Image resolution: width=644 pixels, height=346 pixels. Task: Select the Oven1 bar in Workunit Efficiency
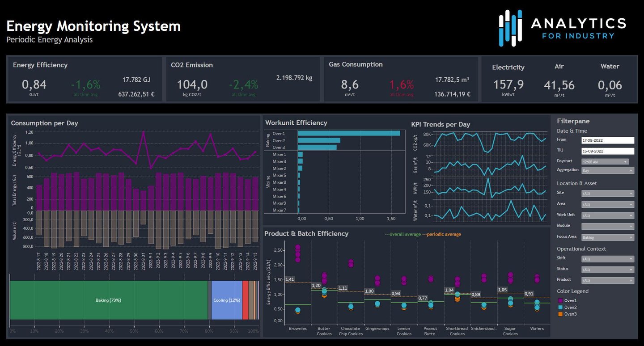pyautogui.click(x=349, y=133)
